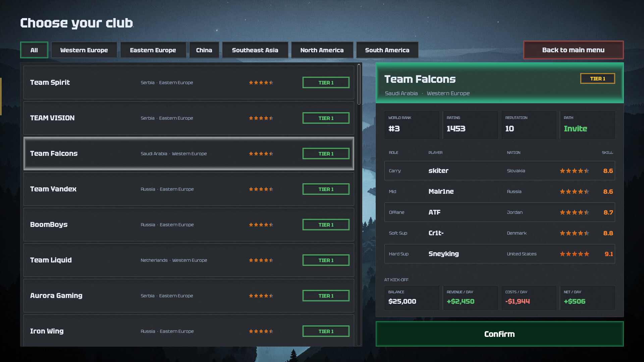Click BoomBoys star rating icons
644x362 pixels.
coord(261,225)
